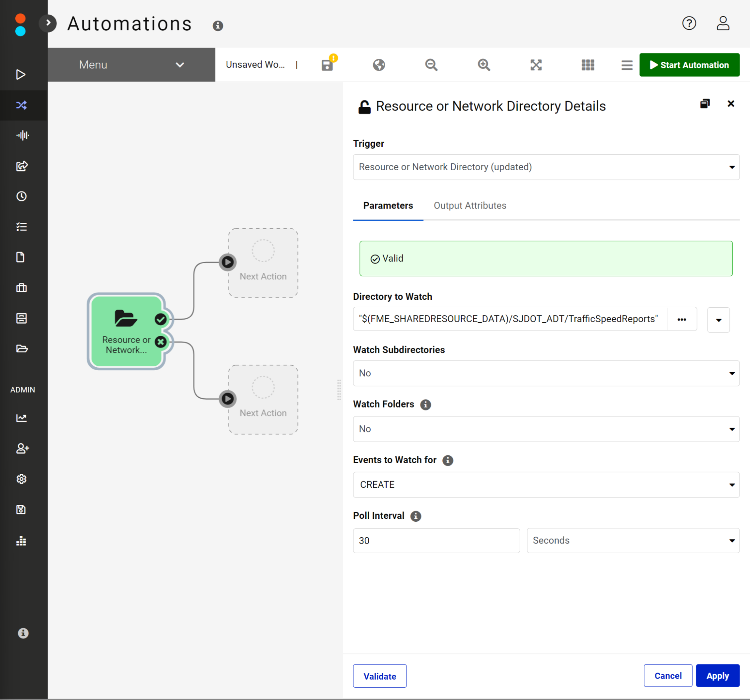Image resolution: width=750 pixels, height=700 pixels.
Task: Open the Schedules clock icon in the sidebar
Action: [x=21, y=196]
